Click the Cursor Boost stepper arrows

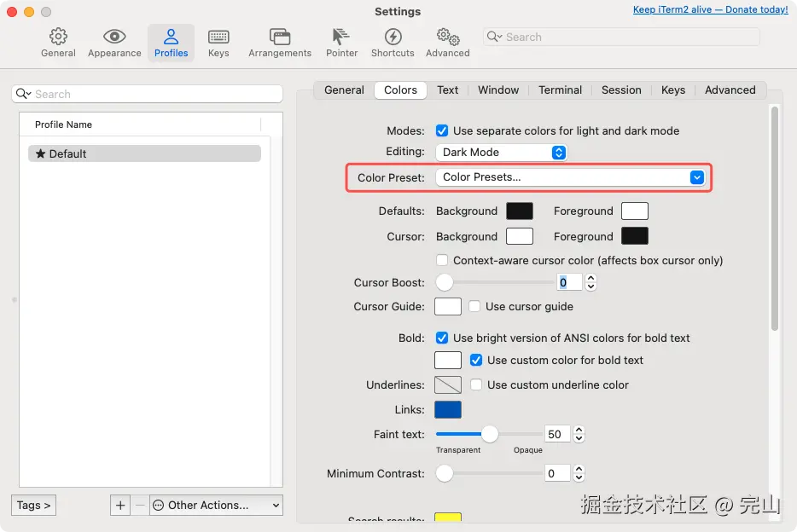pyautogui.click(x=590, y=282)
